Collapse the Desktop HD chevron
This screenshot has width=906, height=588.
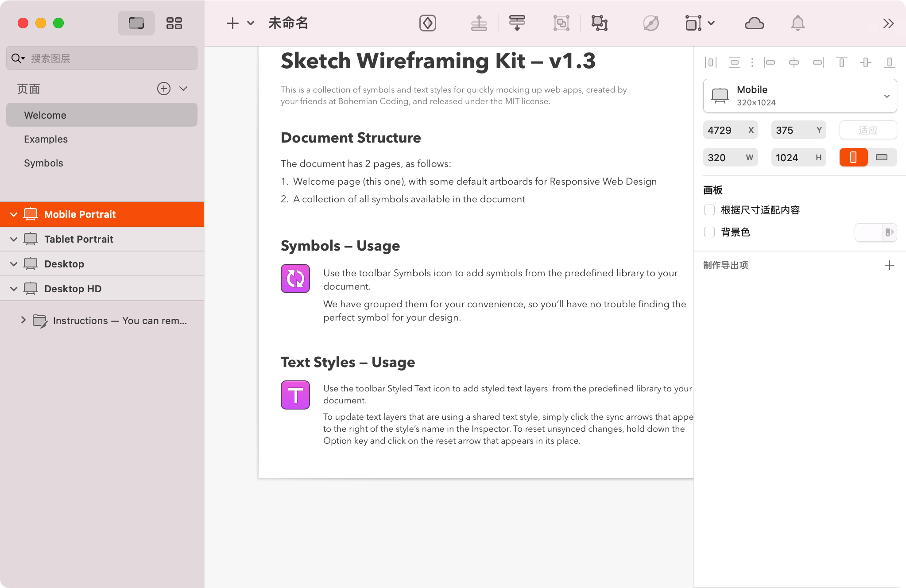(14, 289)
